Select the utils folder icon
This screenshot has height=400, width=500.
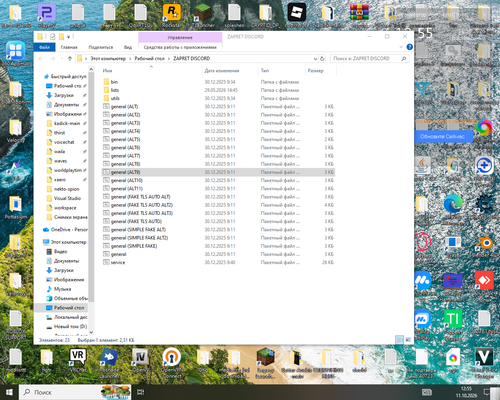coord(106,98)
